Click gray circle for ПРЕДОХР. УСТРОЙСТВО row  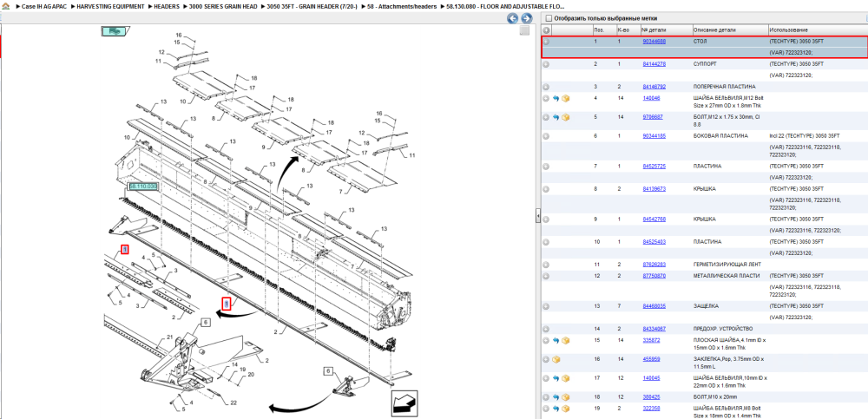[x=546, y=329]
